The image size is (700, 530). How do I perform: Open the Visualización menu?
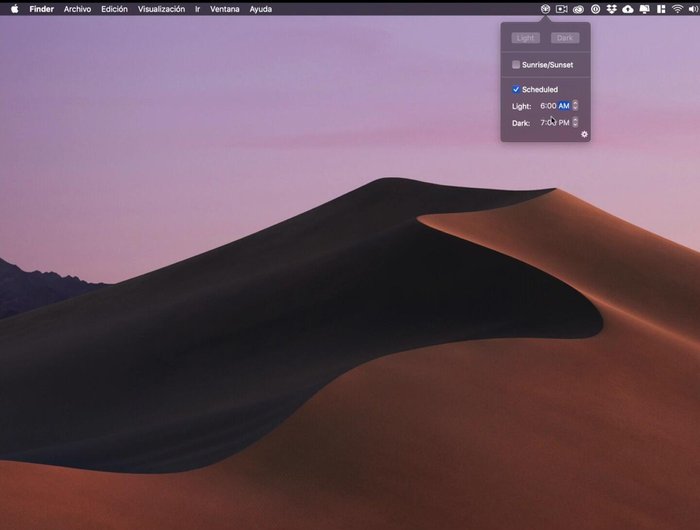click(161, 8)
